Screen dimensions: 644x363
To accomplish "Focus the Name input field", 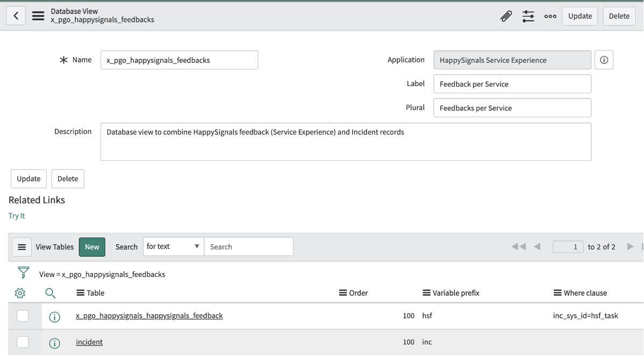I will click(179, 60).
